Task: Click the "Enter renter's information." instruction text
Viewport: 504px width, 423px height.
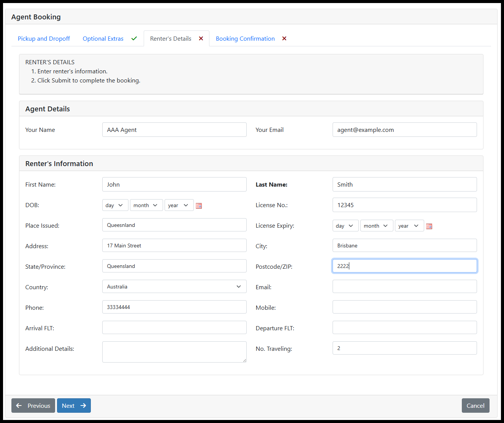Action: (73, 71)
